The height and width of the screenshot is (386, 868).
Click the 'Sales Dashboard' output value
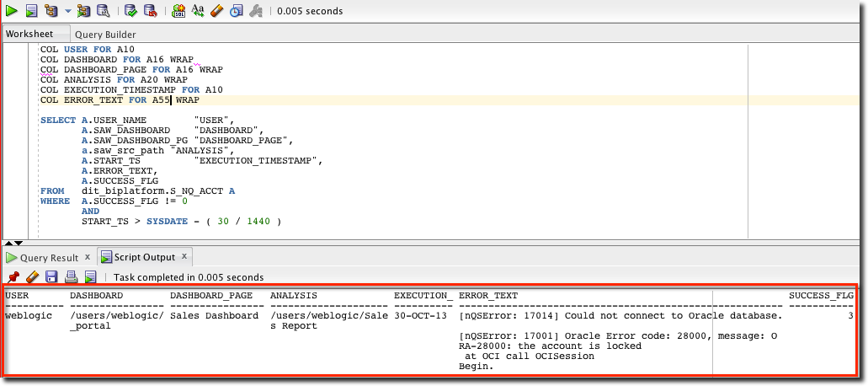tap(214, 316)
